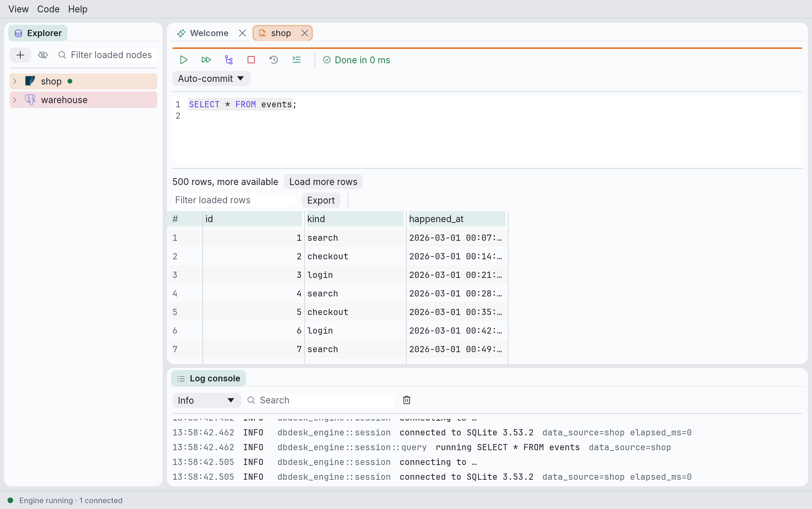Click the Explorer database icon

point(19,33)
